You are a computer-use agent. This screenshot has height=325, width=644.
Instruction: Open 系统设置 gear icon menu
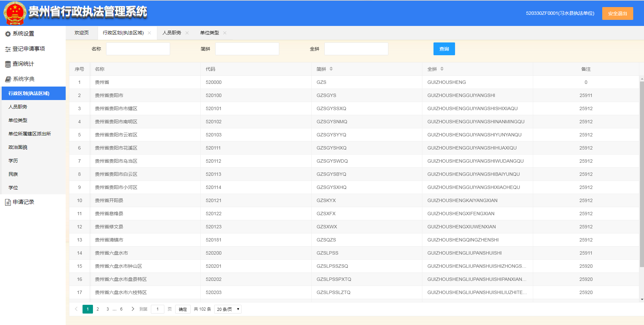[8, 34]
